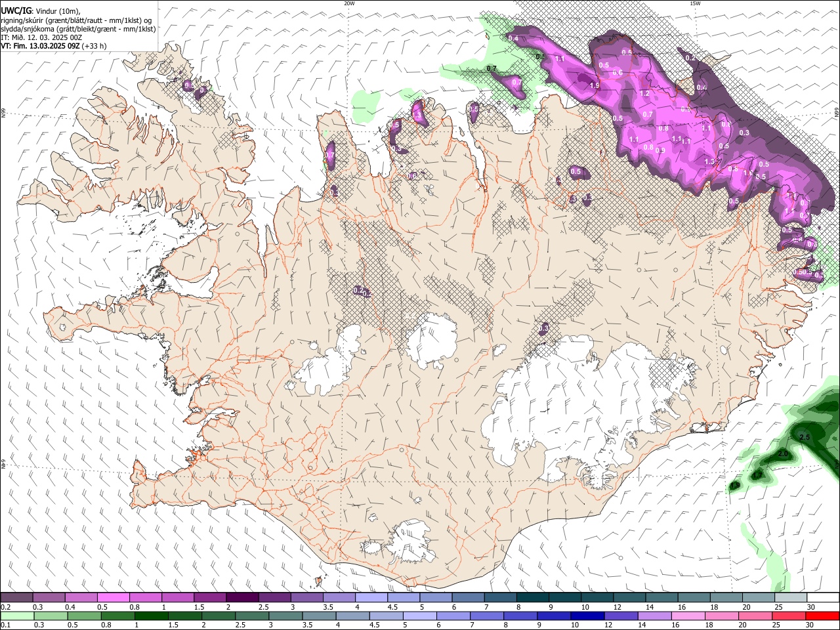The width and height of the screenshot is (840, 630).
Task: Pick lower legend swatch between 9 and 10
Action: pos(554,616)
